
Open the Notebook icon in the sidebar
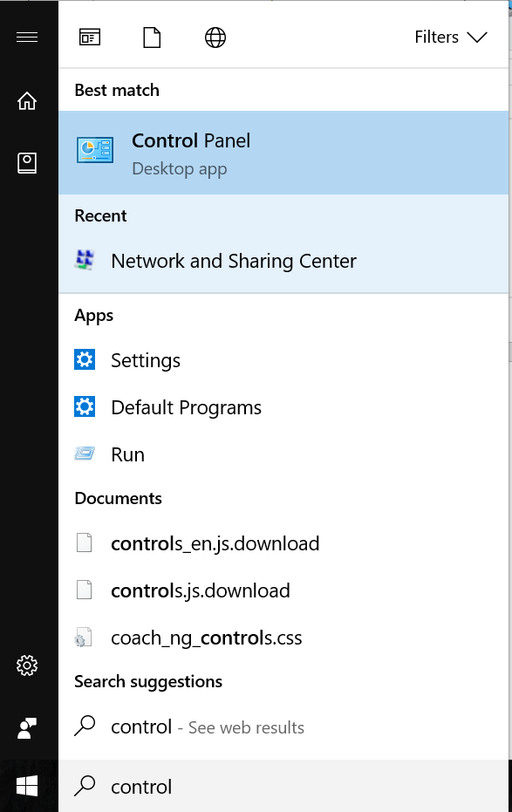click(27, 163)
